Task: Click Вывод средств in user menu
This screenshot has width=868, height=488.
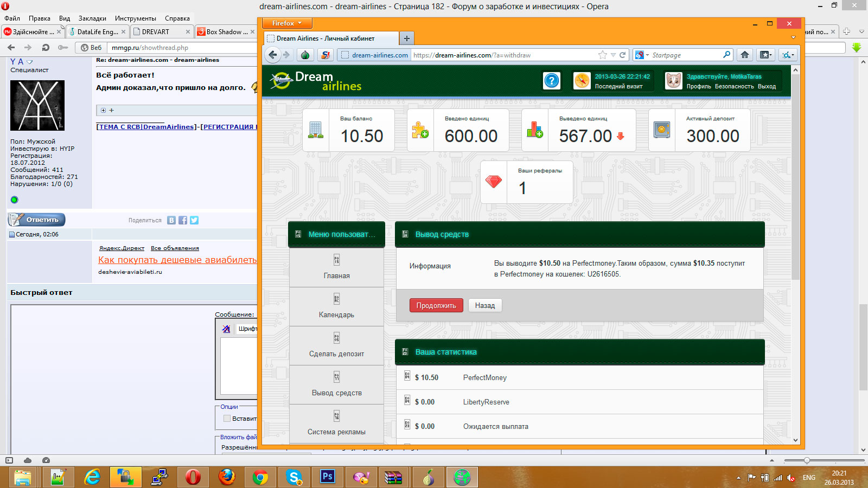Action: pos(336,385)
